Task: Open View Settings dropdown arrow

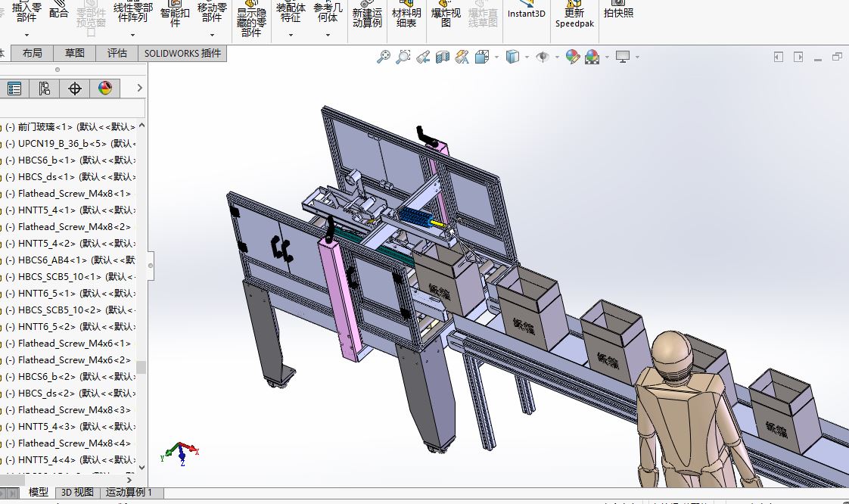Action: (x=637, y=57)
